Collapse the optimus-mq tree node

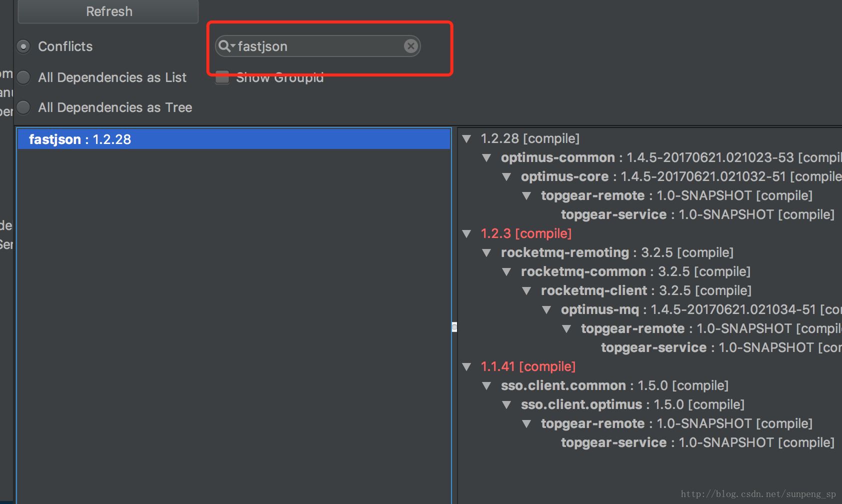(546, 310)
